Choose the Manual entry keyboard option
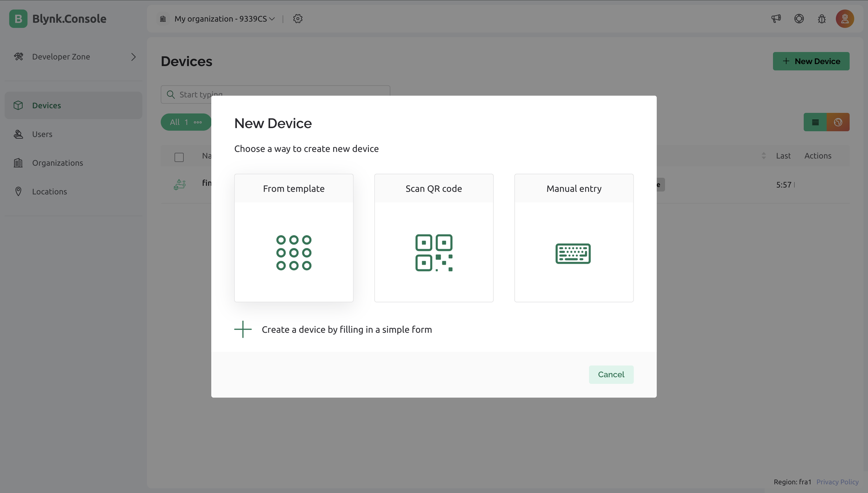Viewport: 868px width, 493px height. click(x=573, y=238)
